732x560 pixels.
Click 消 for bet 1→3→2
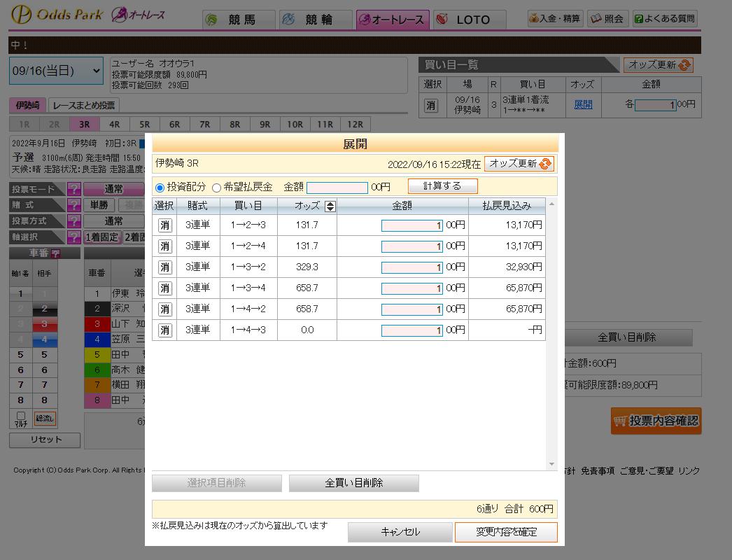coord(164,267)
